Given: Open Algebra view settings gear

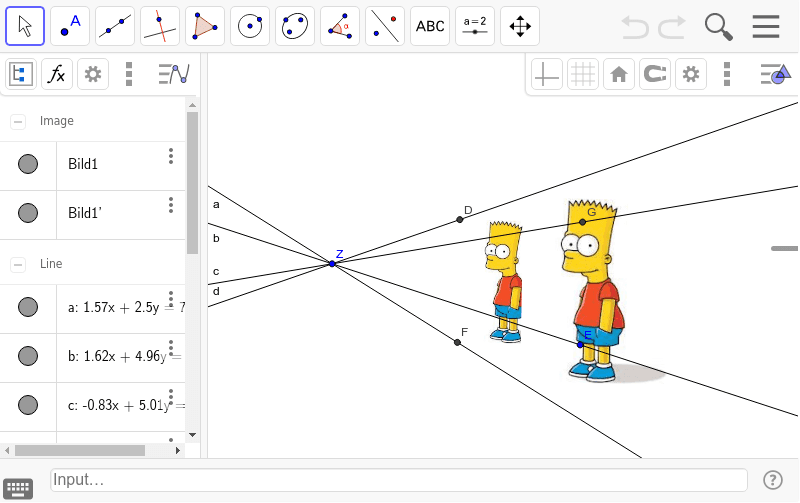Looking at the screenshot, I should pyautogui.click(x=93, y=74).
